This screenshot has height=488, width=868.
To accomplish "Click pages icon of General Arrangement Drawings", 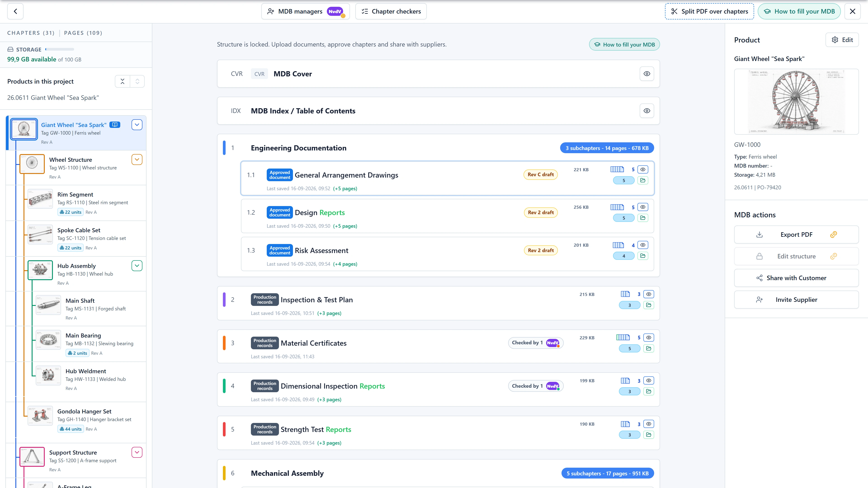I will pyautogui.click(x=617, y=169).
